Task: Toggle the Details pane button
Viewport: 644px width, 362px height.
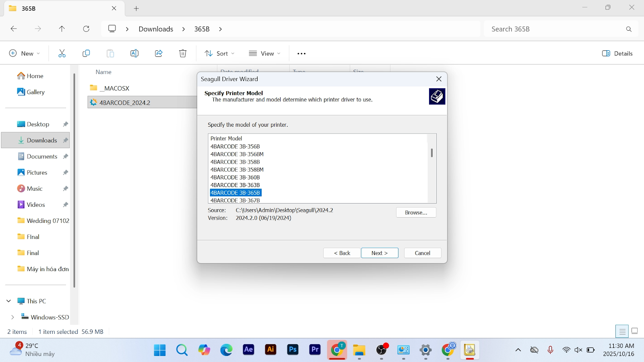Action: pyautogui.click(x=617, y=53)
